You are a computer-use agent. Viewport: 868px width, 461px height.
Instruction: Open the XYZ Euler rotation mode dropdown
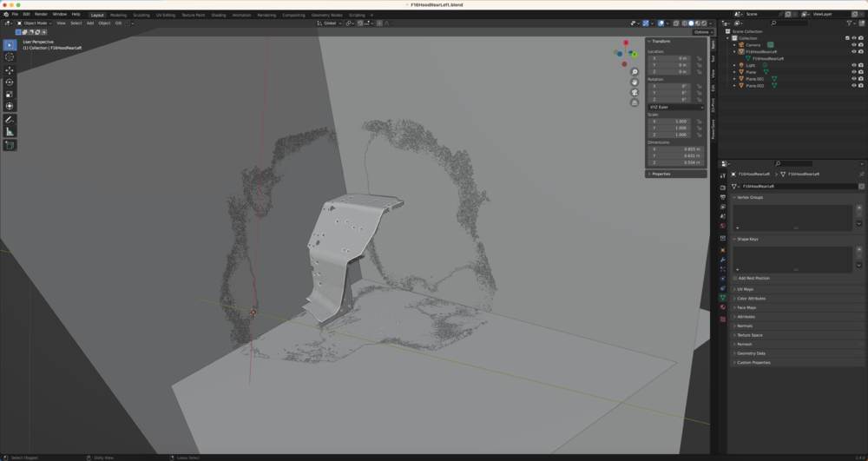(676, 107)
